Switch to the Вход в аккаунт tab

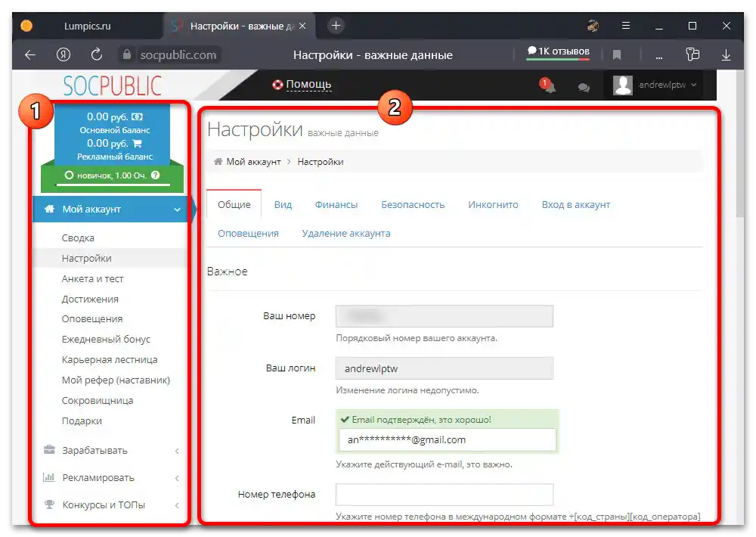pyautogui.click(x=575, y=204)
